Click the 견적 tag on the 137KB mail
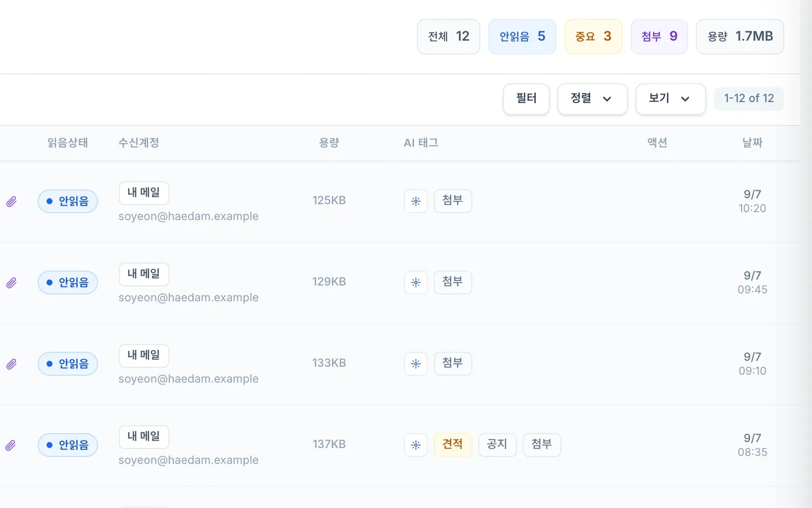 453,445
